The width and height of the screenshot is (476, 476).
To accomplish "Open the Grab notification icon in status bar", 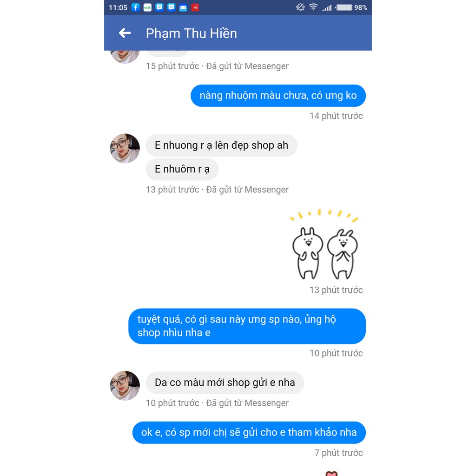I will click(x=147, y=7).
